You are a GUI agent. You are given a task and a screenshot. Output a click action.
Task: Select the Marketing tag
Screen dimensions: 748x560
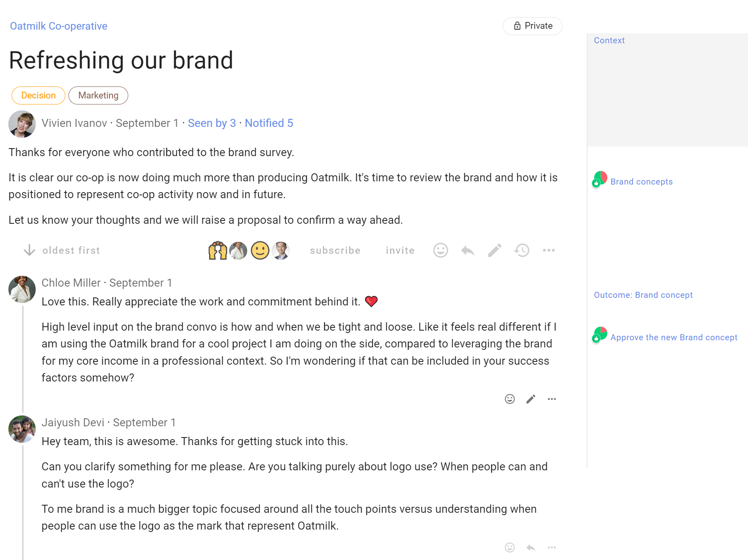pyautogui.click(x=98, y=96)
